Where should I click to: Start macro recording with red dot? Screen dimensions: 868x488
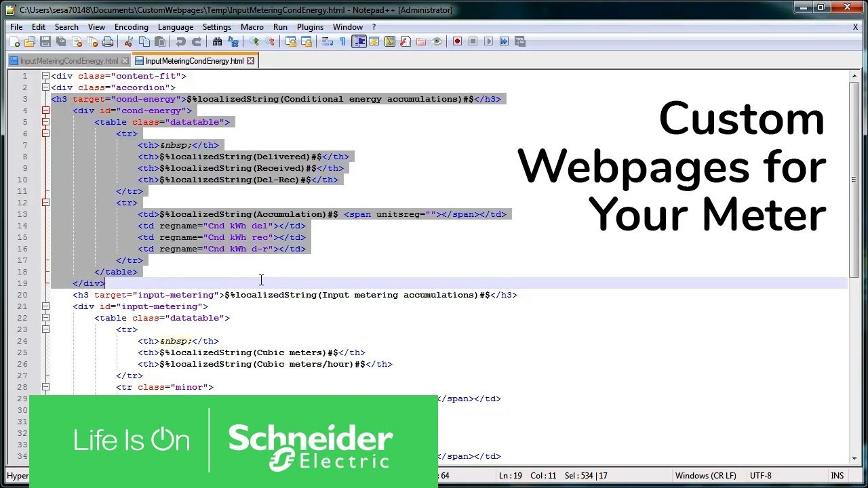pos(457,41)
